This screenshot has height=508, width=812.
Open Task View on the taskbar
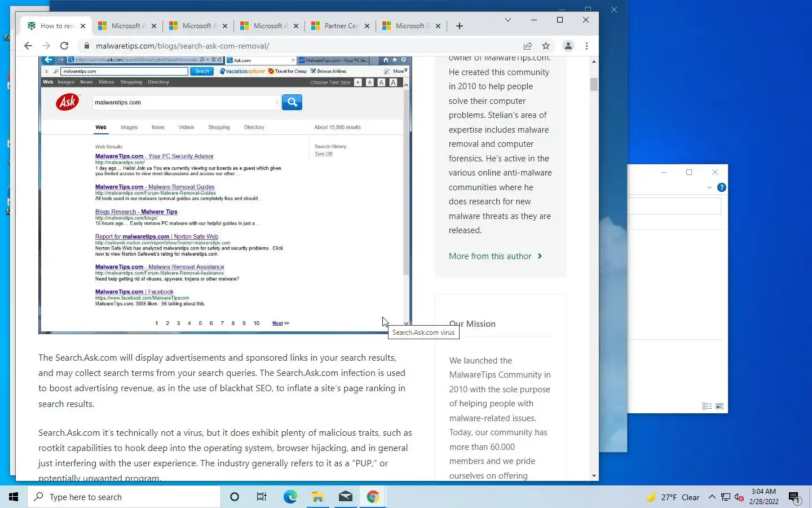click(x=262, y=497)
